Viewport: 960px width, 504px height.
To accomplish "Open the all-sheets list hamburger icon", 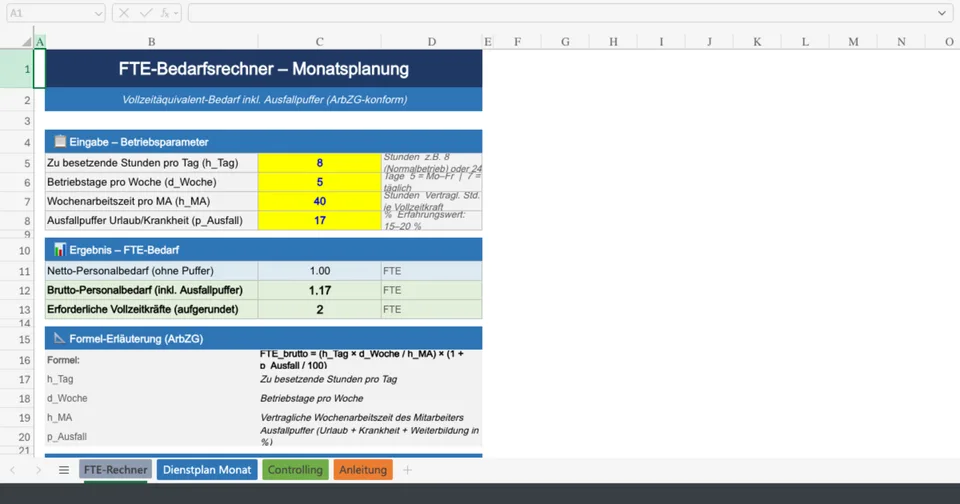I will pos(64,470).
